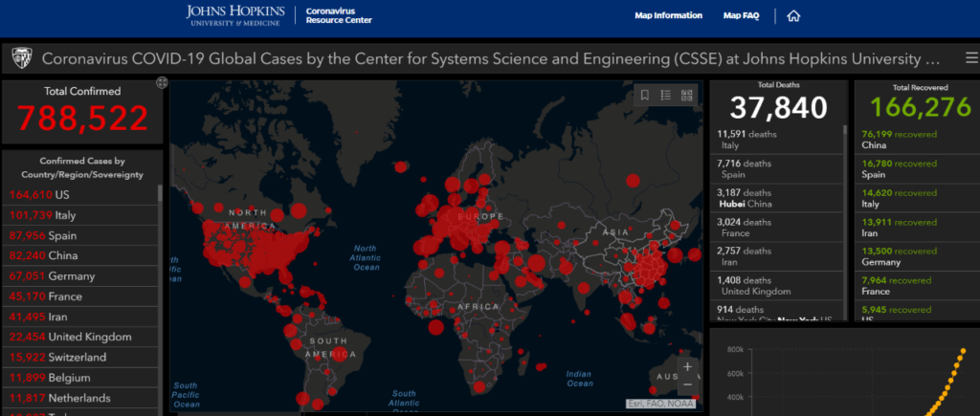Image resolution: width=980 pixels, height=416 pixels.
Task: Click the 1,408 deaths United Kingdom entry
Action: 776,286
